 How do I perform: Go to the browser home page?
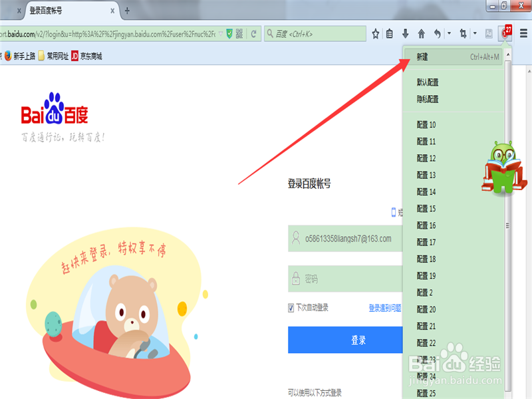[x=422, y=33]
